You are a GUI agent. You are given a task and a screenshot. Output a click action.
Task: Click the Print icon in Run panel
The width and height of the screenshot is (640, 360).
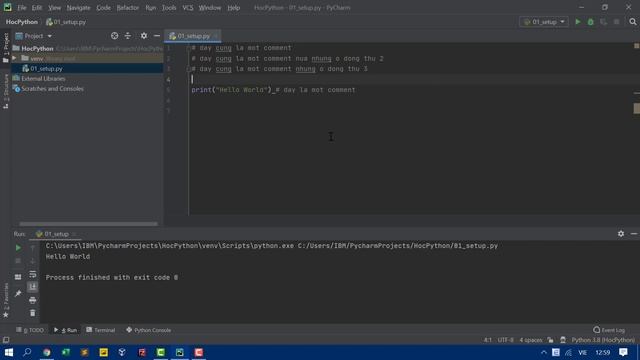(x=33, y=300)
